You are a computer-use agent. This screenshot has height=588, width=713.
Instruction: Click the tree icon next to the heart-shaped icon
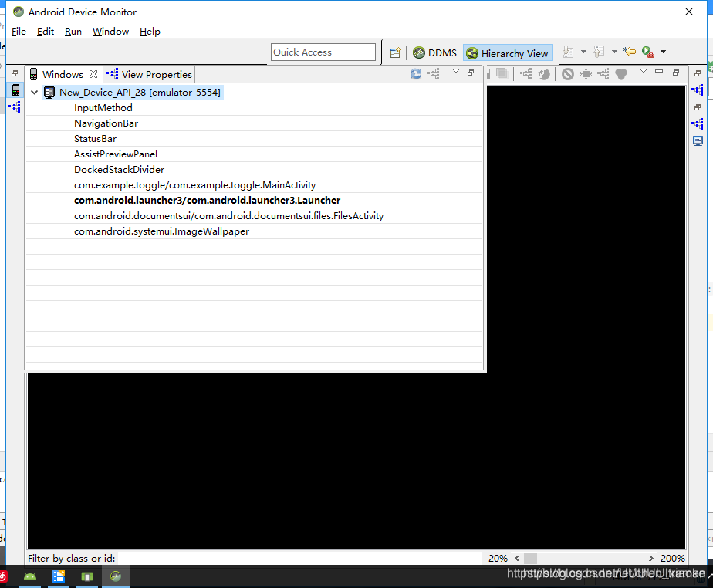pyautogui.click(x=603, y=73)
